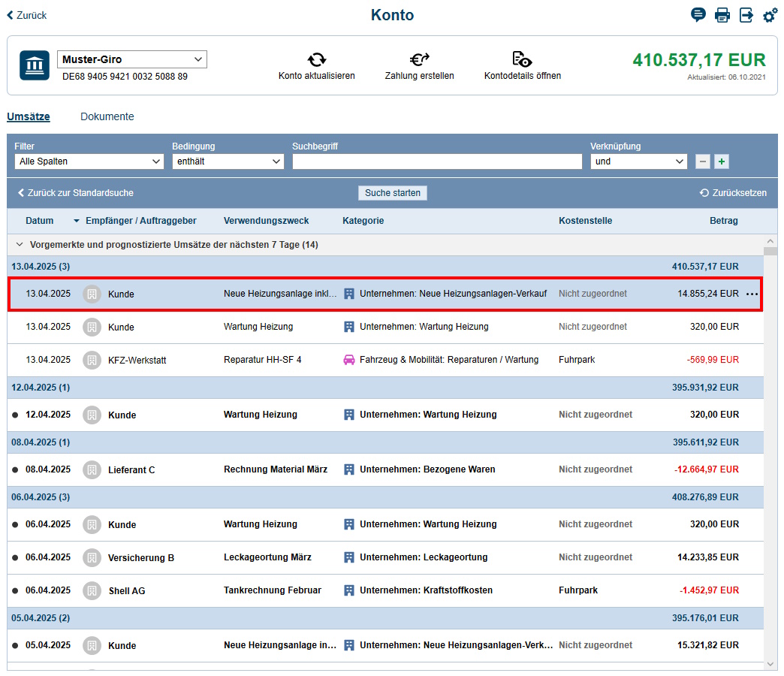Click the Konto aktualisieren refresh icon
Image resolution: width=784 pixels, height=676 pixels.
pyautogui.click(x=316, y=59)
